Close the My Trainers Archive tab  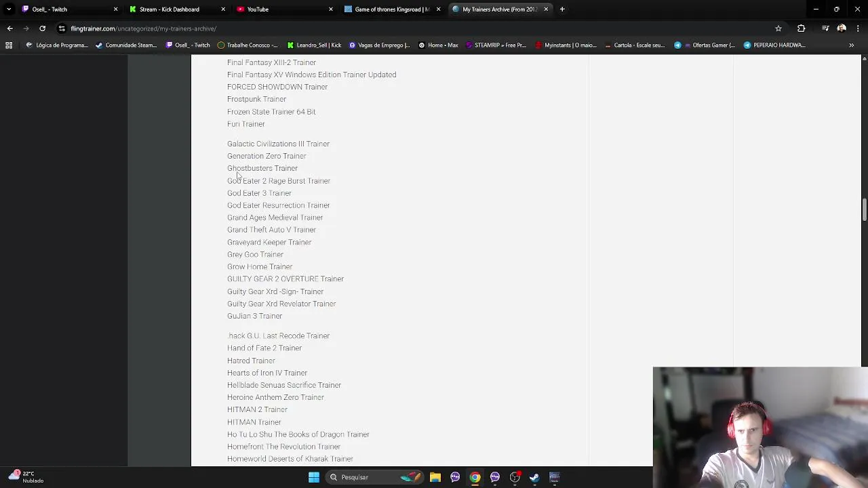546,9
